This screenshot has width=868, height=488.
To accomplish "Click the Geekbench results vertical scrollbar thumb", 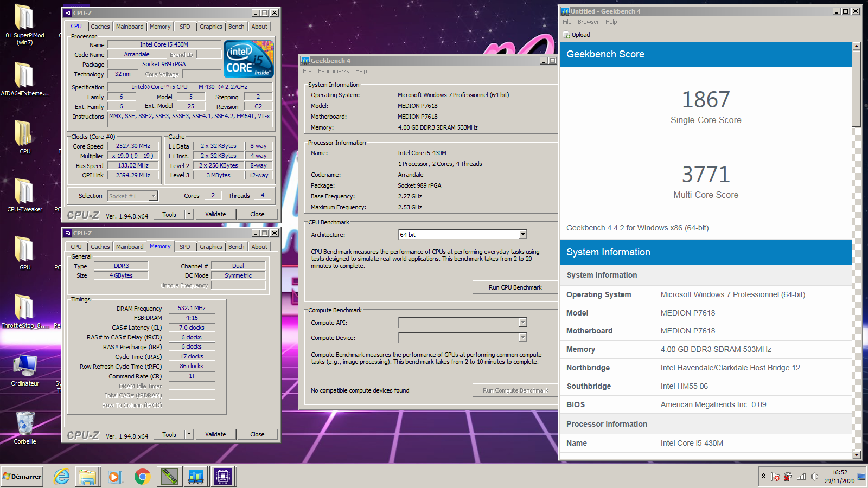I will (857, 88).
